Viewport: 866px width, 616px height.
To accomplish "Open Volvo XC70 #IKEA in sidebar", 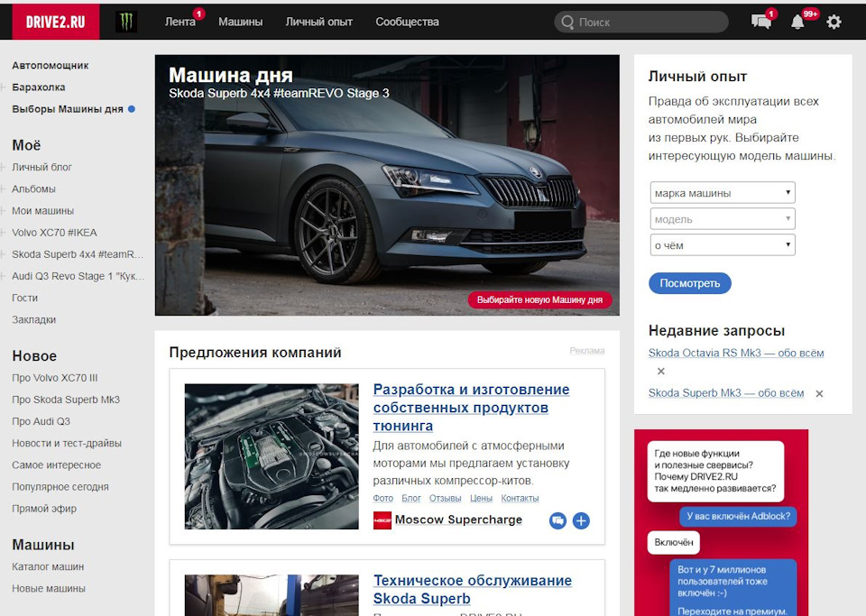I will [x=54, y=233].
